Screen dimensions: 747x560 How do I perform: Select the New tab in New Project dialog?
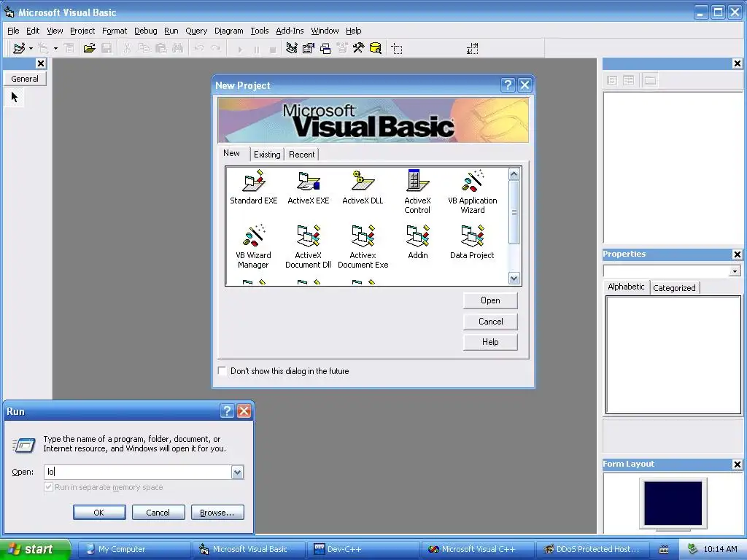[x=231, y=153]
